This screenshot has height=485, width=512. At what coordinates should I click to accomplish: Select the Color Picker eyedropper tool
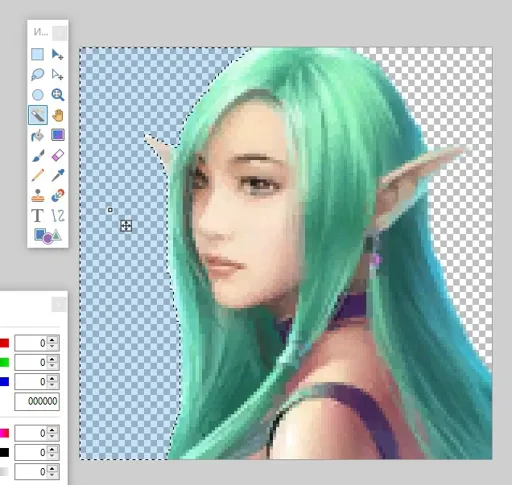(58, 175)
